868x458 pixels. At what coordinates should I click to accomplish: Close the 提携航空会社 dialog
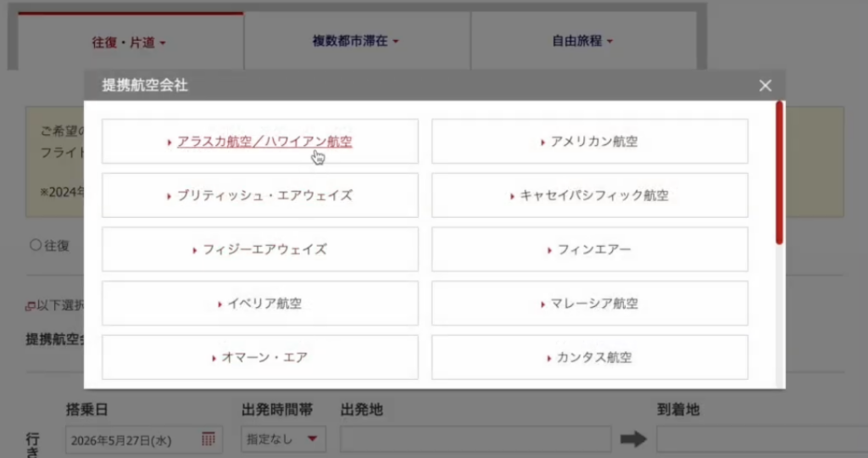coord(765,86)
